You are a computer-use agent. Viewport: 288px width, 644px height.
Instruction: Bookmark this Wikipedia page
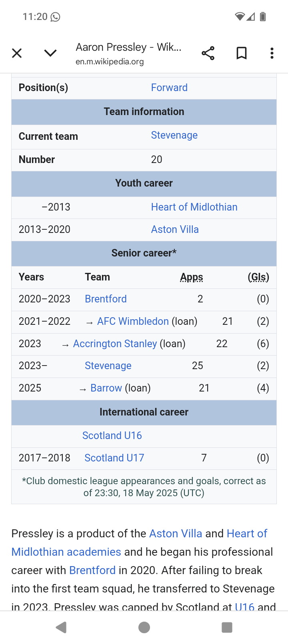click(x=242, y=53)
